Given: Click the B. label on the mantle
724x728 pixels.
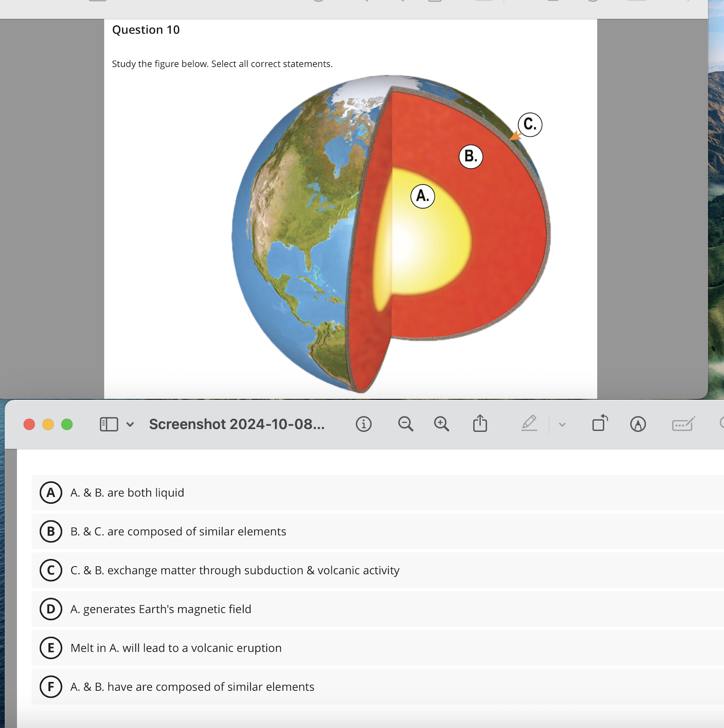Looking at the screenshot, I should point(471,157).
